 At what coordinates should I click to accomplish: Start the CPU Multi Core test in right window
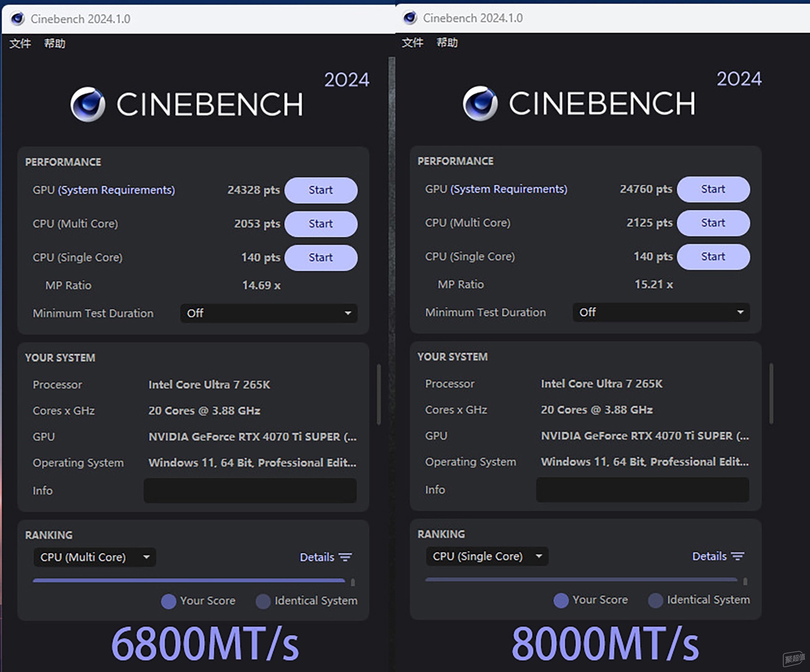click(713, 223)
